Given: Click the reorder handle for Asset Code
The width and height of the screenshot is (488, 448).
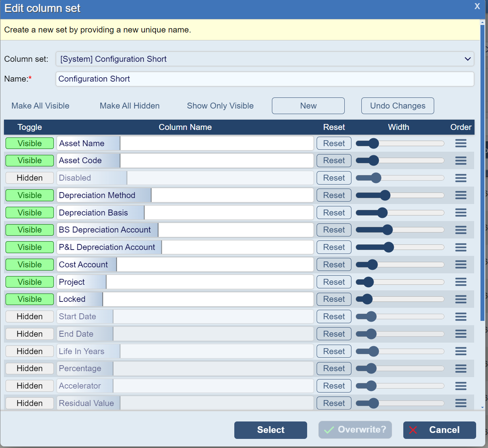Looking at the screenshot, I should [x=461, y=160].
